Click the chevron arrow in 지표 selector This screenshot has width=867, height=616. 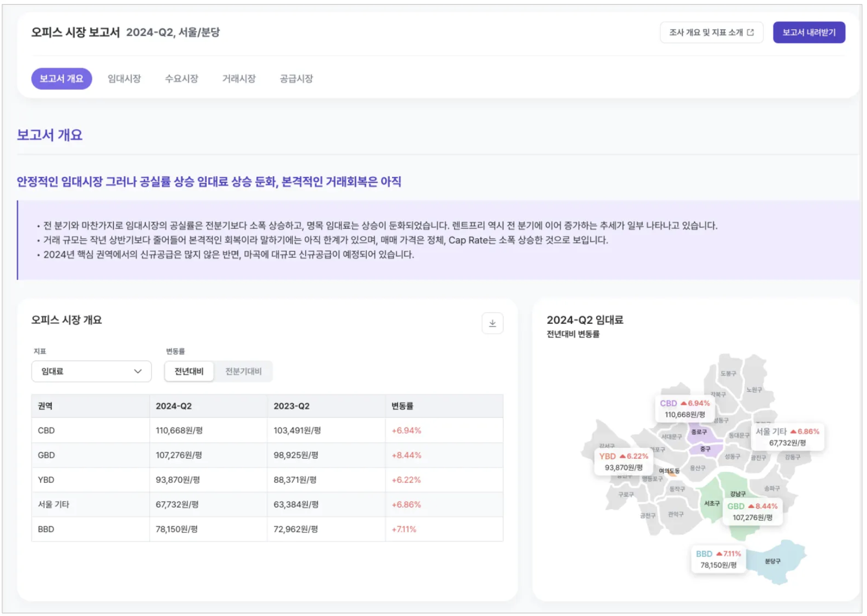tap(138, 371)
